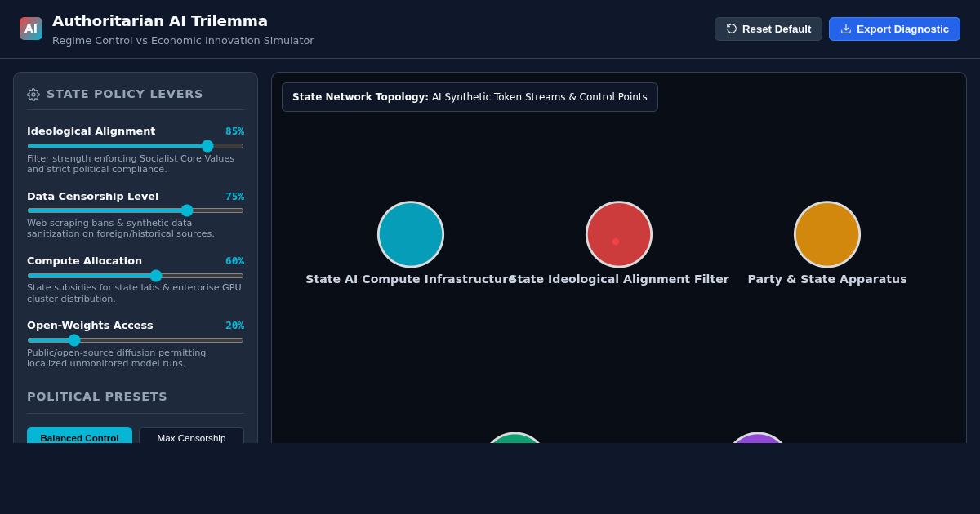This screenshot has height=514, width=980.
Task: Click the Reset Default button
Action: [768, 29]
